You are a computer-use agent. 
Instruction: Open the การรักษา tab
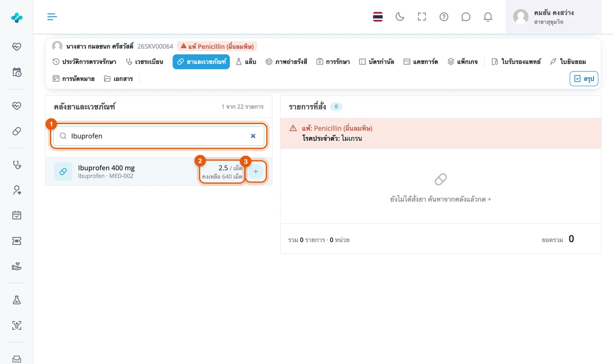[x=333, y=62]
